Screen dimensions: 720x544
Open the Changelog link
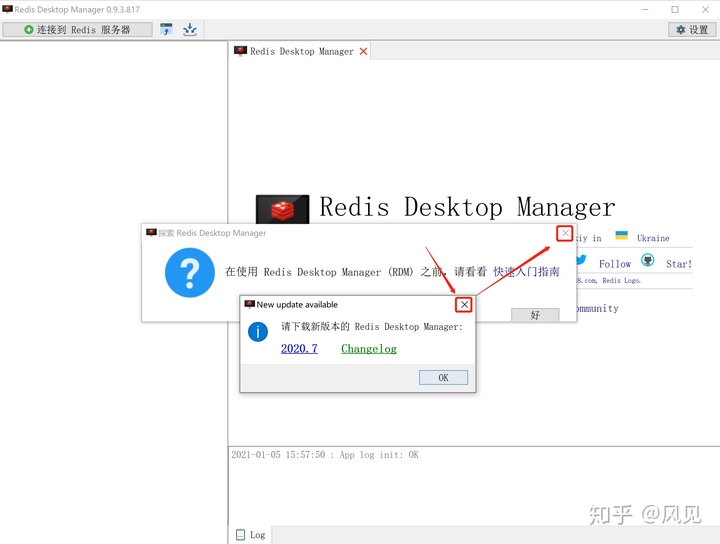tap(369, 349)
